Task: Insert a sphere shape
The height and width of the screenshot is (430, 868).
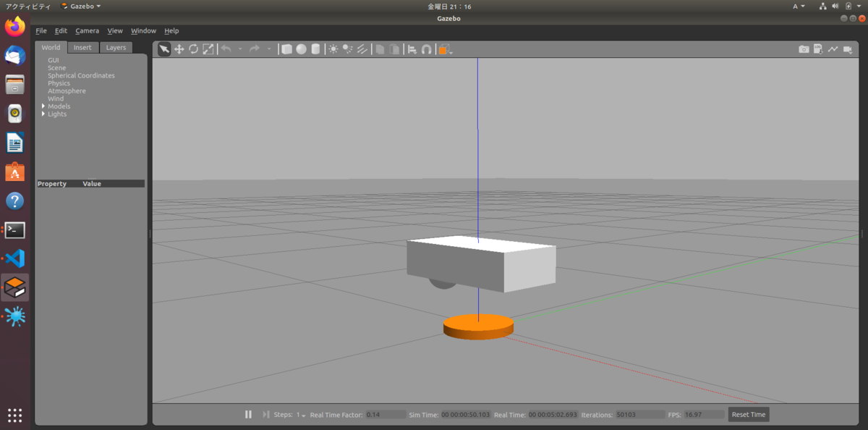Action: (301, 49)
